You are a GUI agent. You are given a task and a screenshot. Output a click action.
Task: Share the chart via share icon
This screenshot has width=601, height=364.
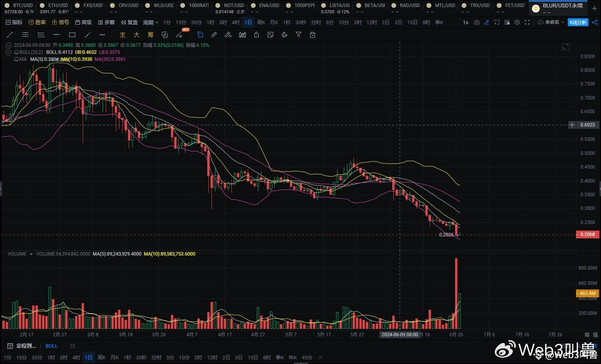594,22
